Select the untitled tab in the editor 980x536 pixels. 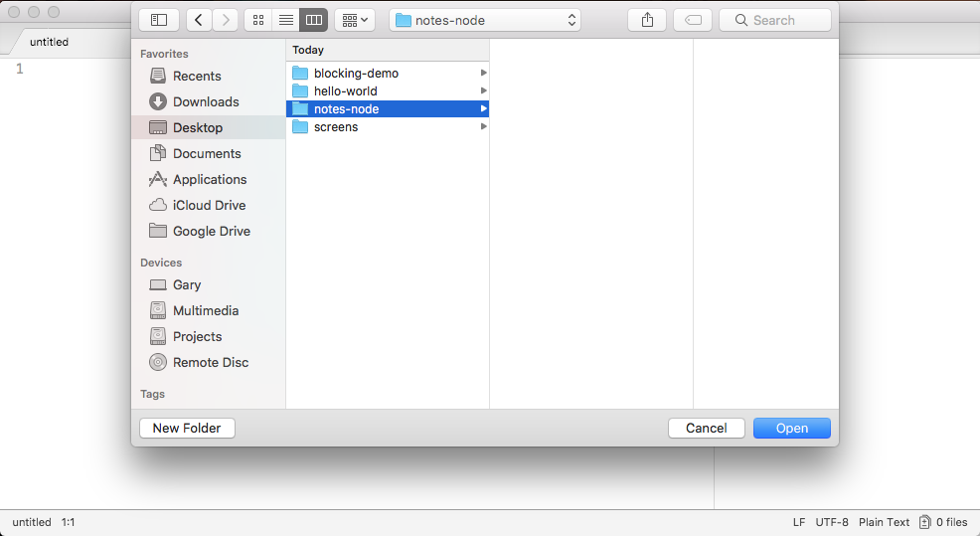coord(50,42)
